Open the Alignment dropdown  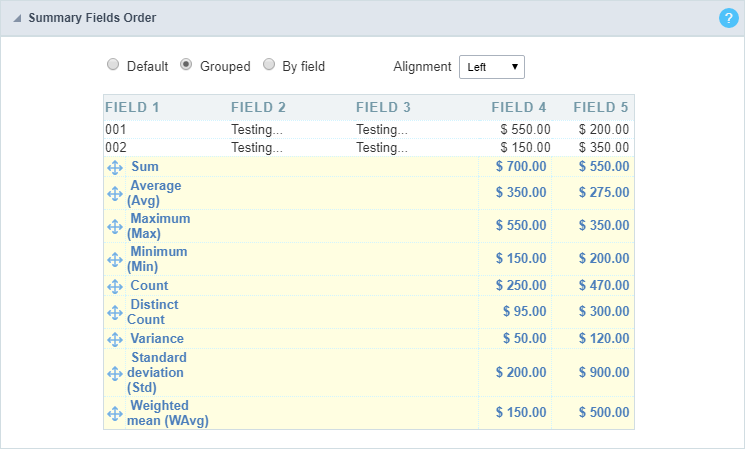pos(491,67)
